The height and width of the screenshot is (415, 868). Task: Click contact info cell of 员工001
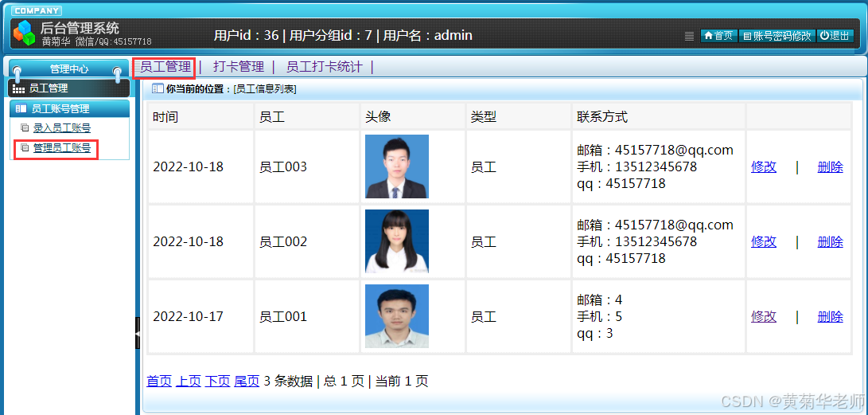(658, 316)
